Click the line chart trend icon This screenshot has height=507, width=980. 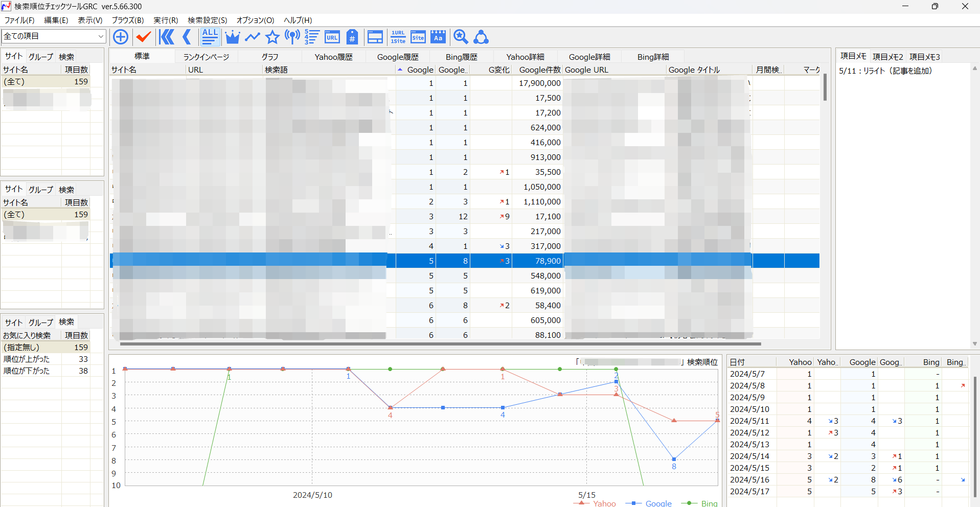pos(252,37)
